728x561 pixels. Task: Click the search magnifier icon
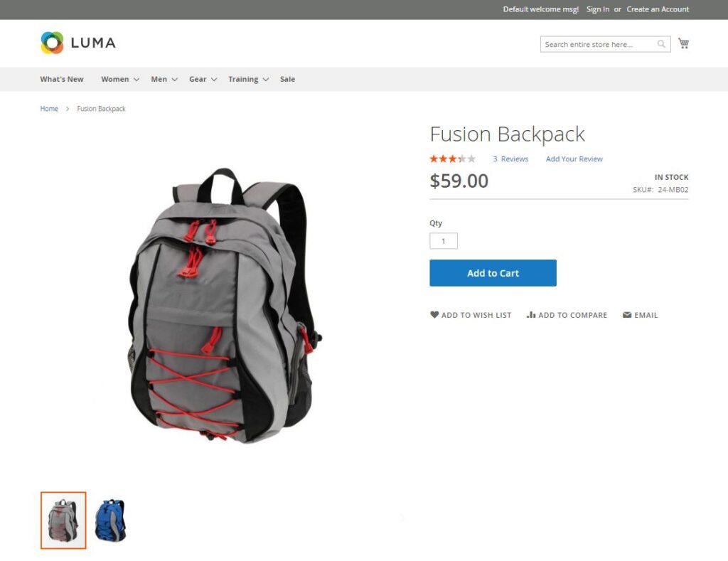pyautogui.click(x=661, y=44)
